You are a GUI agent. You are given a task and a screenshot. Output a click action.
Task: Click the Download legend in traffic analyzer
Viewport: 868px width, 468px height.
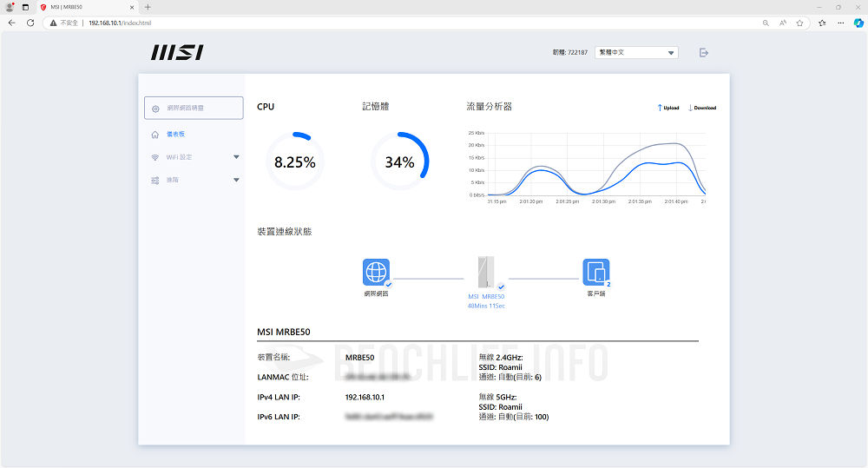click(x=702, y=108)
